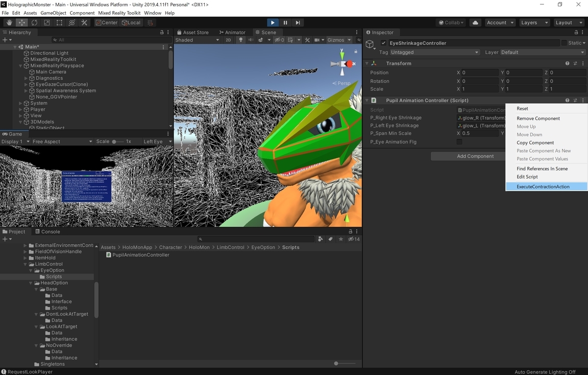Expand the Diagnostics hierarchy node
This screenshot has height=375, width=588.
26,78
